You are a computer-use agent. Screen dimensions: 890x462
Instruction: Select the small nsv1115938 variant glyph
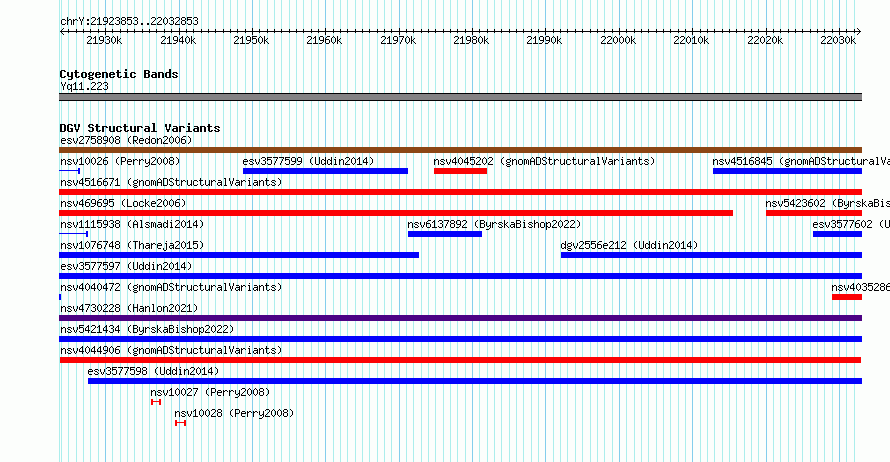click(x=74, y=234)
